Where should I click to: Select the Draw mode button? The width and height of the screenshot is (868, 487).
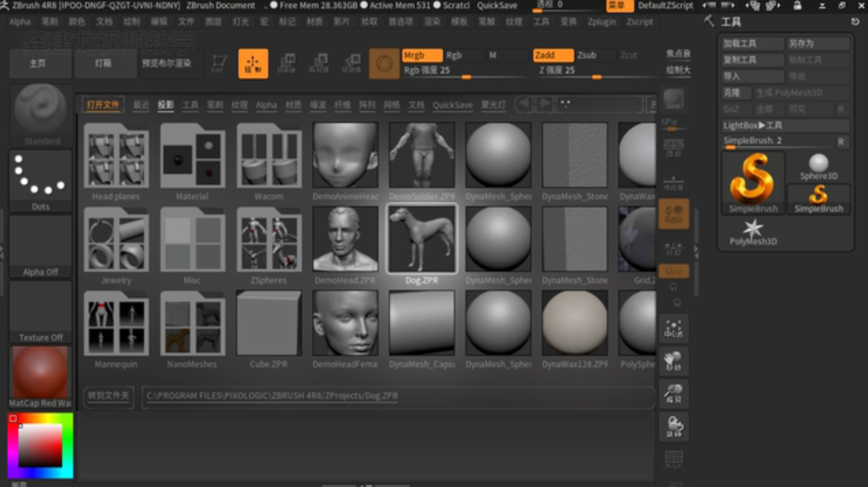(253, 63)
